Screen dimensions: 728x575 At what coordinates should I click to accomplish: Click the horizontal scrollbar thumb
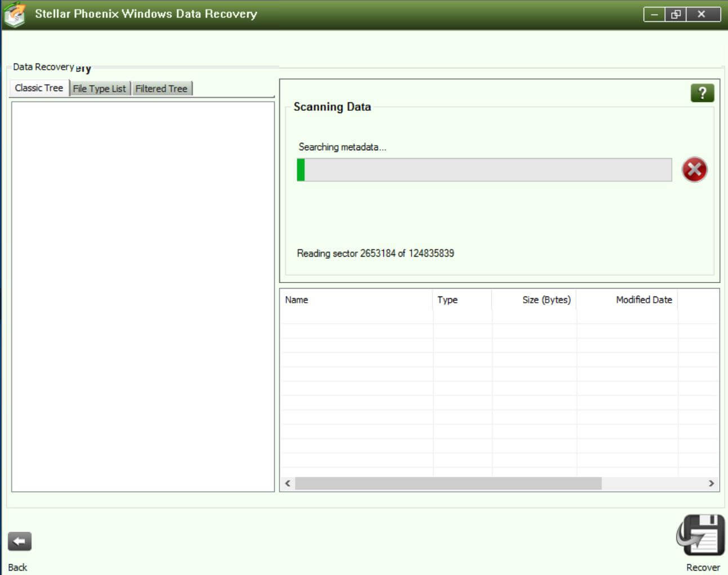[x=448, y=483]
